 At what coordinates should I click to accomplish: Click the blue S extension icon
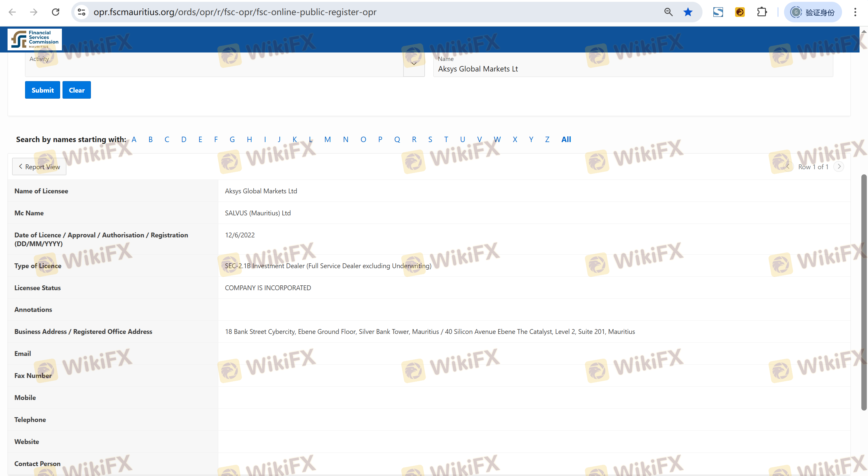pos(718,12)
